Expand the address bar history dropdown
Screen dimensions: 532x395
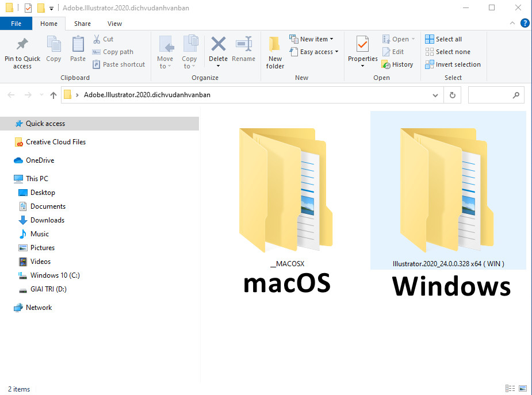(435, 95)
